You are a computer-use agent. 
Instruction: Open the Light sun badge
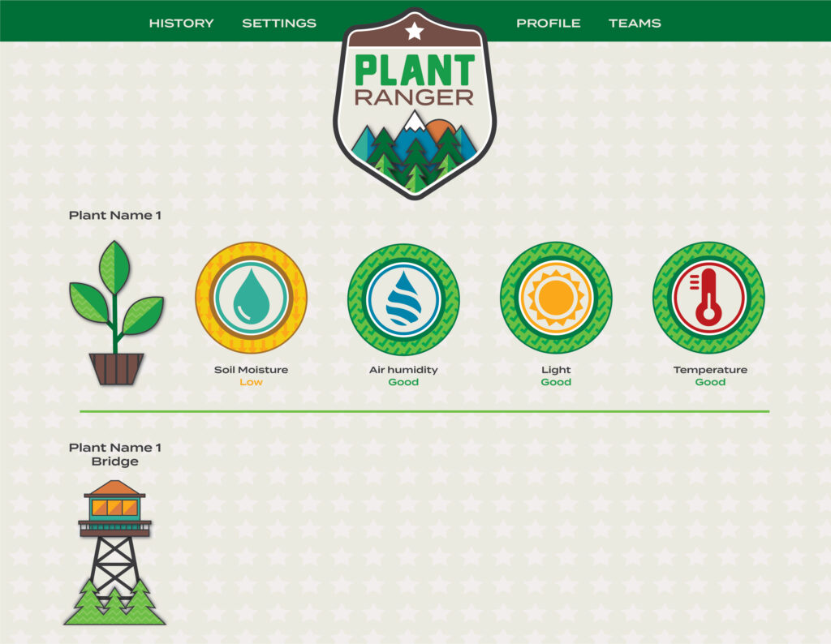(556, 297)
